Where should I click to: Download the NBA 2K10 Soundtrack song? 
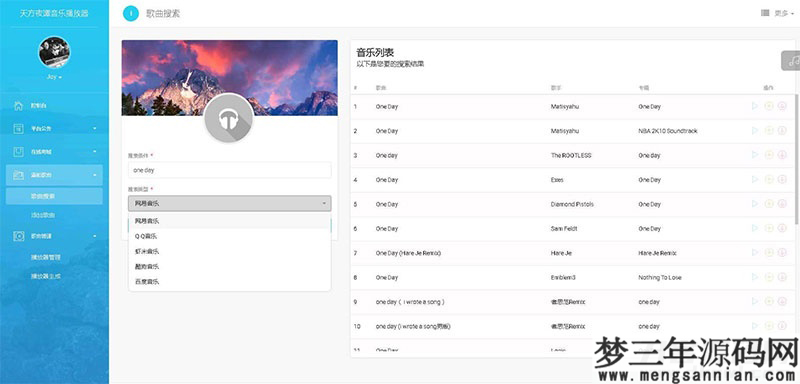click(x=782, y=131)
